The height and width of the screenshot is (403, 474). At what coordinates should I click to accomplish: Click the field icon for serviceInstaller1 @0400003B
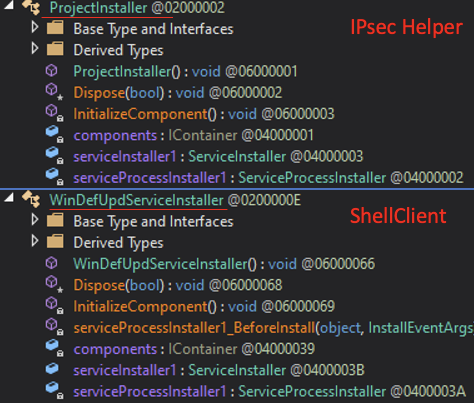coord(52,369)
